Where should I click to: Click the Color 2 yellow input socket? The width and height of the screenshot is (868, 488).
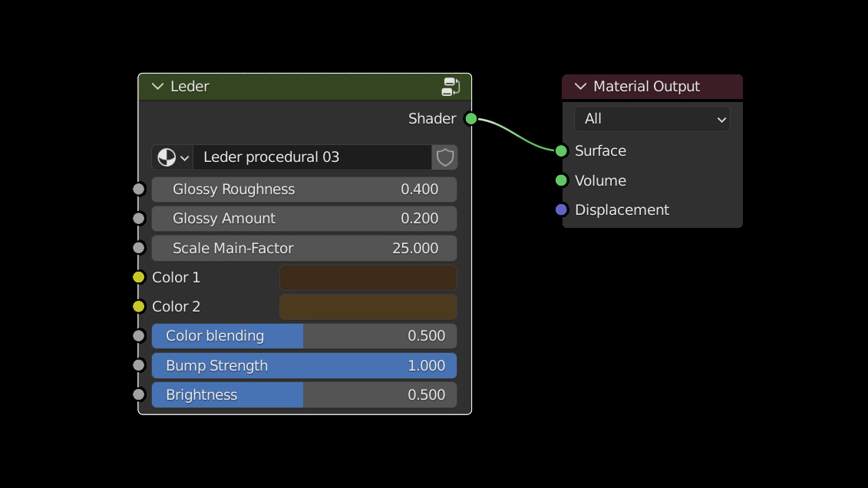[x=138, y=306]
